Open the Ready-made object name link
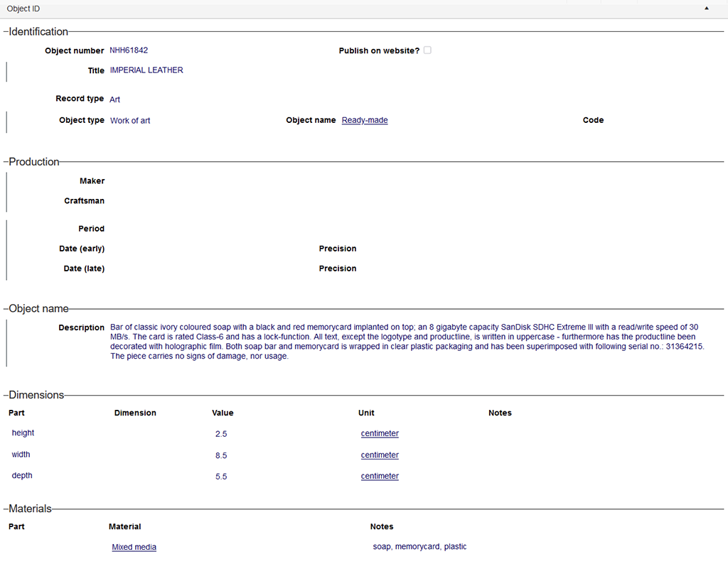The image size is (728, 564). point(365,121)
